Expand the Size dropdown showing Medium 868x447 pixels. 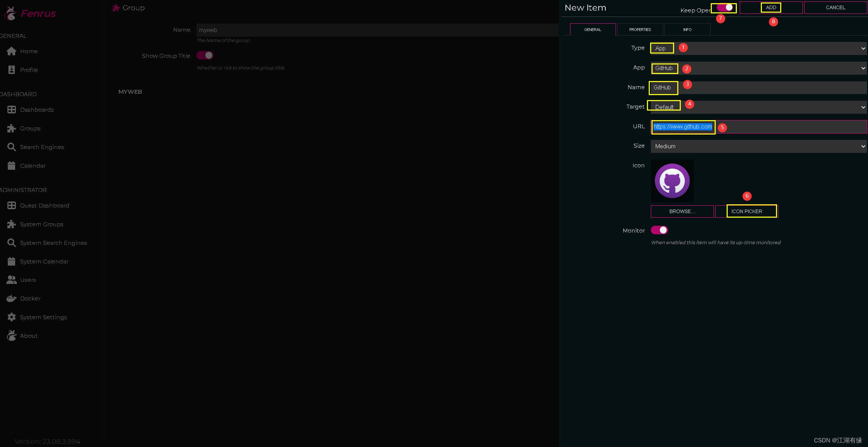[758, 146]
